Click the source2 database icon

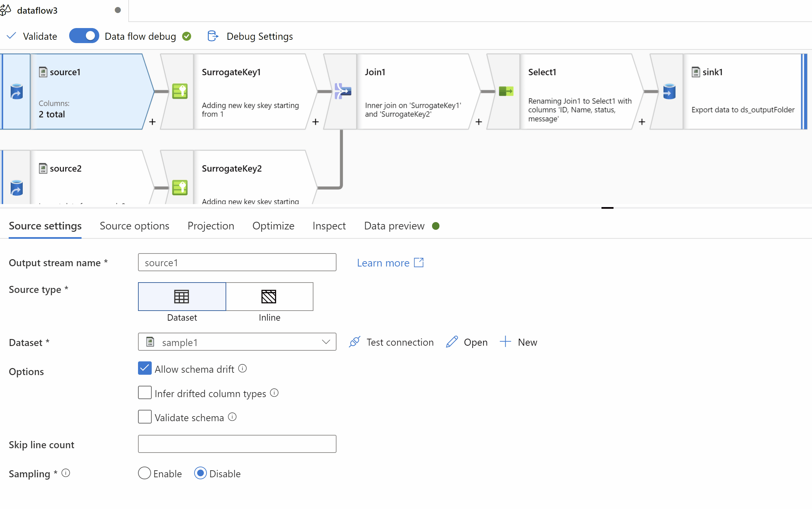[16, 188]
